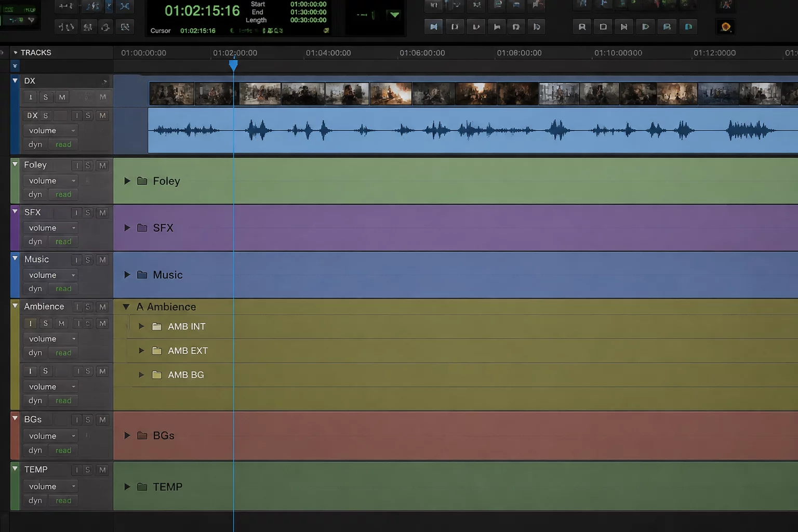Viewport: 798px width, 532px height.
Task: Solo the TEMP track
Action: (x=88, y=470)
